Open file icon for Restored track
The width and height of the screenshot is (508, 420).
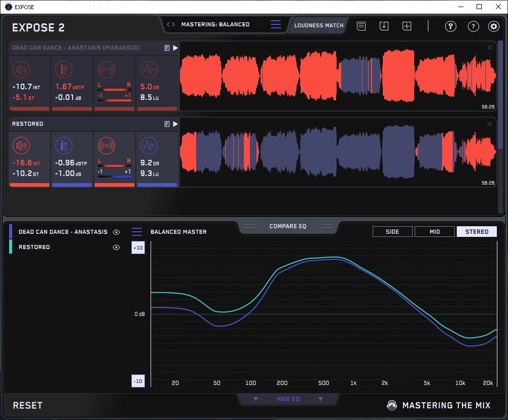pyautogui.click(x=167, y=124)
